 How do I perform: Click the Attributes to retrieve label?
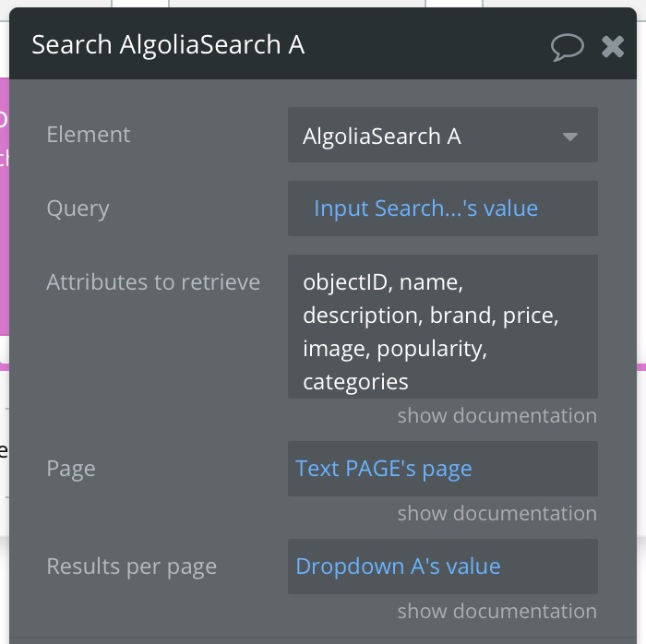[x=153, y=282]
